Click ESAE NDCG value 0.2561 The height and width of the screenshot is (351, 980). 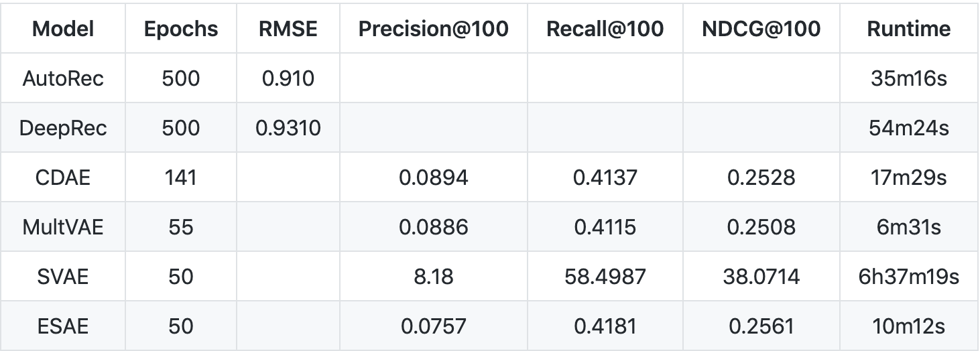coord(761,326)
